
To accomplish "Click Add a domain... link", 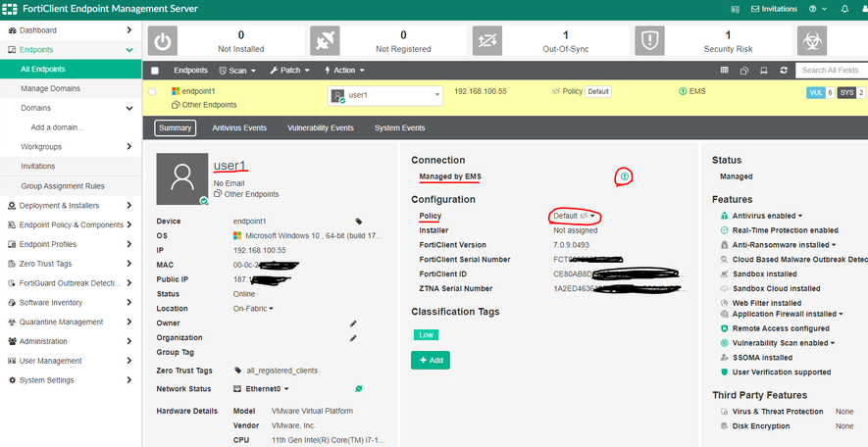I will point(57,127).
